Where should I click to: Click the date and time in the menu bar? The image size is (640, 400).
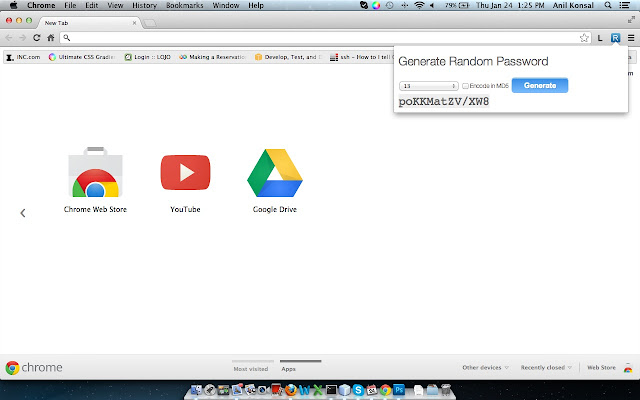coord(510,5)
